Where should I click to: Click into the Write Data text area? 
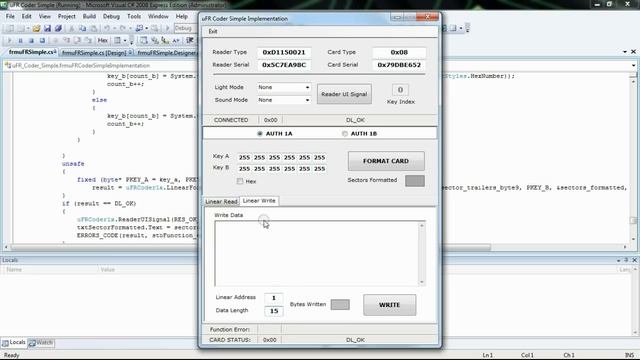tap(317, 253)
